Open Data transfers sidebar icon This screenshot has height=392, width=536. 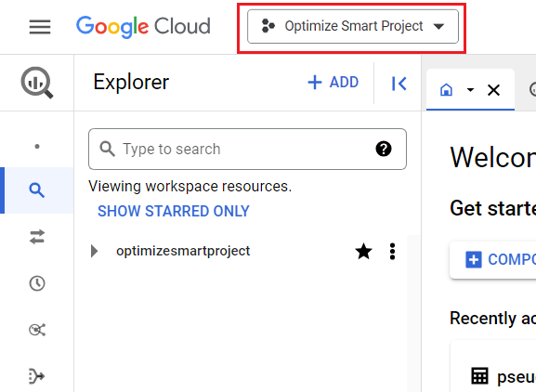click(x=37, y=237)
